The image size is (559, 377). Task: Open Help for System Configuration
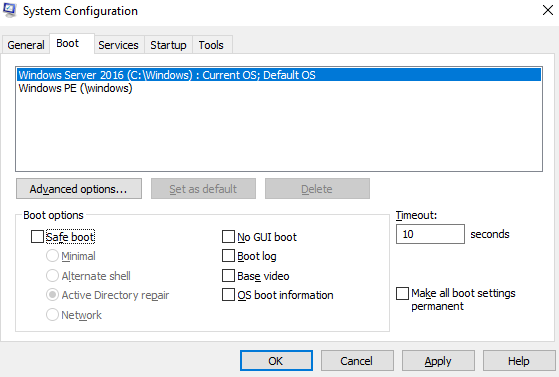(519, 361)
